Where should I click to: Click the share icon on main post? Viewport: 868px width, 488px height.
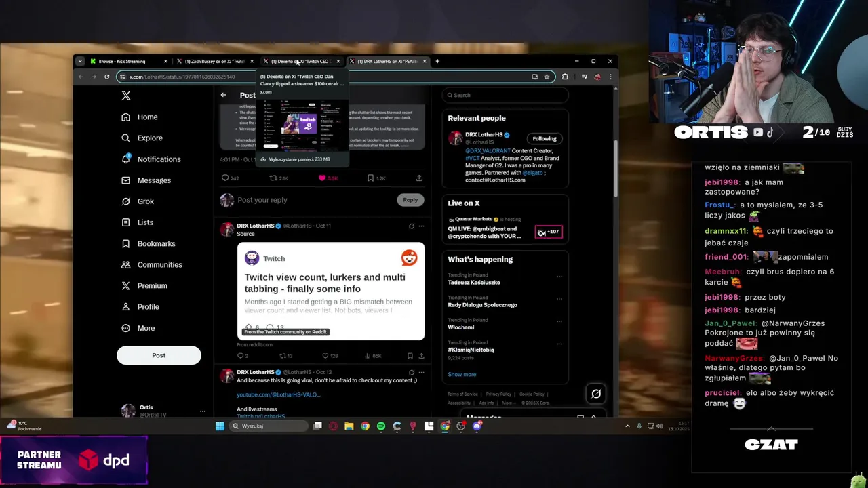tap(419, 178)
